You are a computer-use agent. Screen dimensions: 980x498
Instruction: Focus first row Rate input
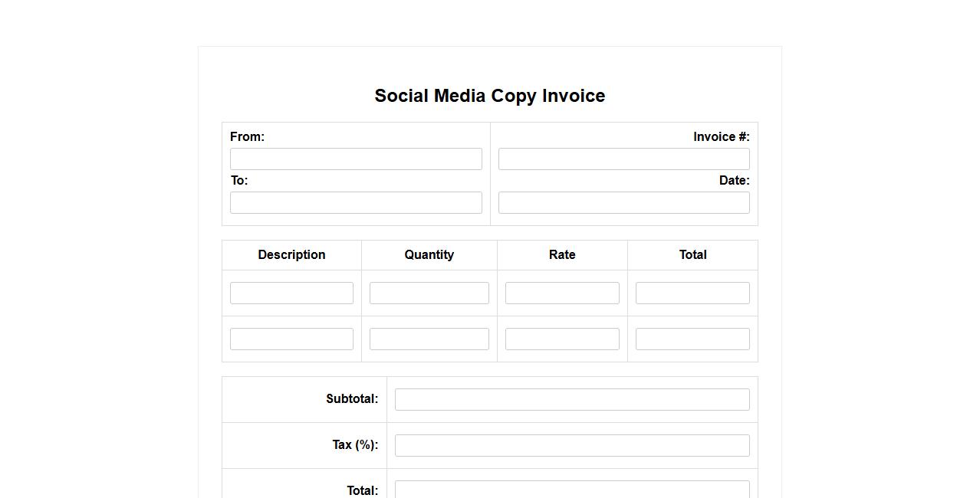pyautogui.click(x=562, y=293)
